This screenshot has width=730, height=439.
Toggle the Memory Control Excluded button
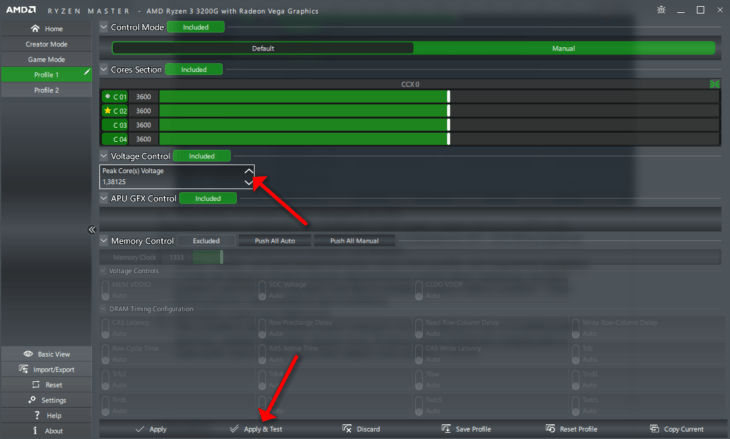point(206,241)
